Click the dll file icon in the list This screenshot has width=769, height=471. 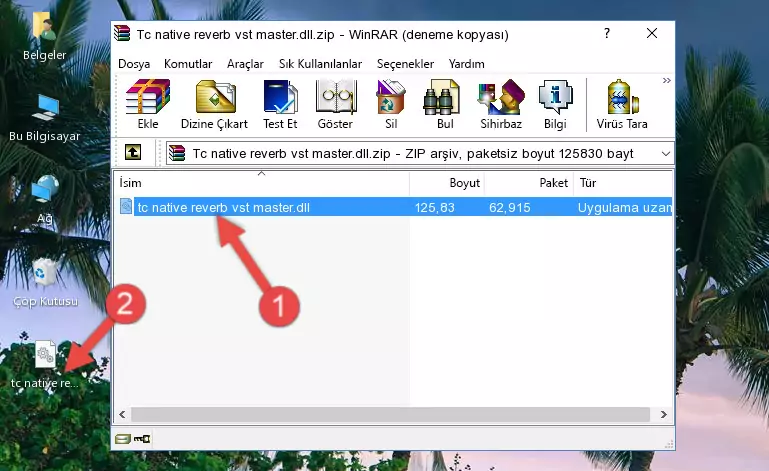(x=126, y=207)
